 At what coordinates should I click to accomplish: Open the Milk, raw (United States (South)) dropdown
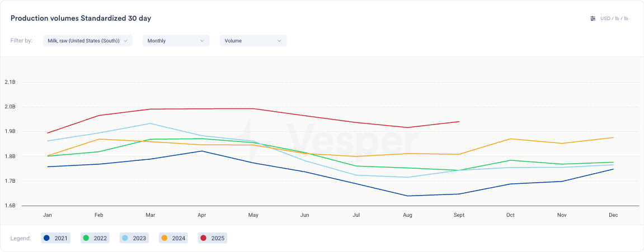[87, 41]
